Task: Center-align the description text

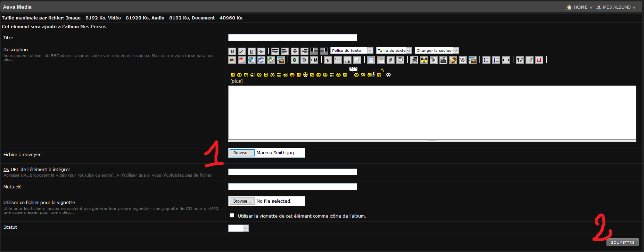Action: (295, 51)
